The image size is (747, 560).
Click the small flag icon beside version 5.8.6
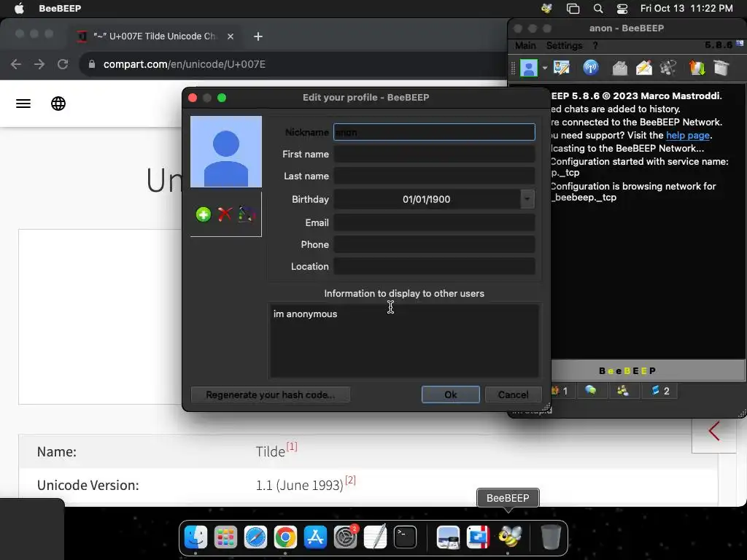[x=740, y=43]
